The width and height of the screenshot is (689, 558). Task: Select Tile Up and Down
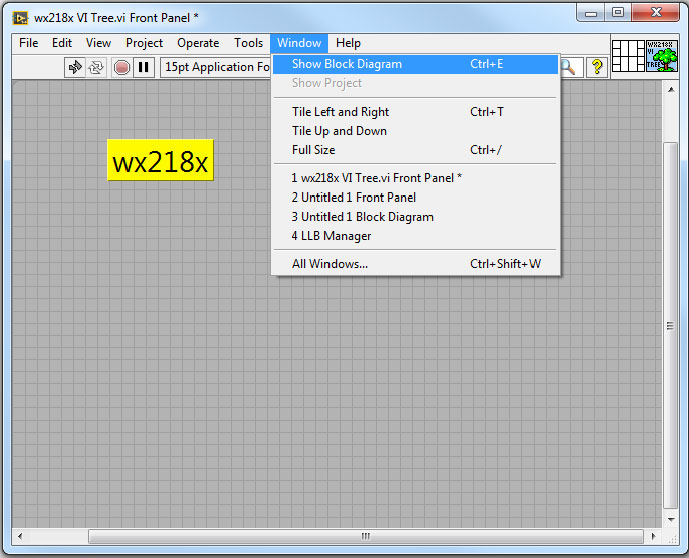pyautogui.click(x=339, y=131)
